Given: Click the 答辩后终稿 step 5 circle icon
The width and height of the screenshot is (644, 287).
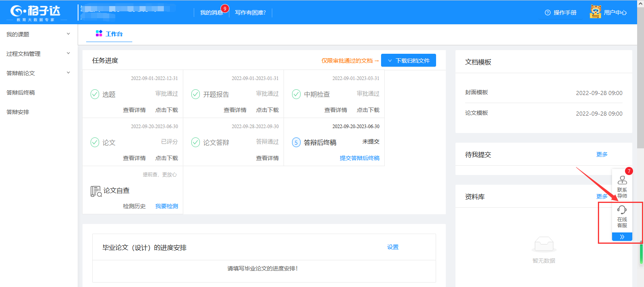Looking at the screenshot, I should 296,142.
